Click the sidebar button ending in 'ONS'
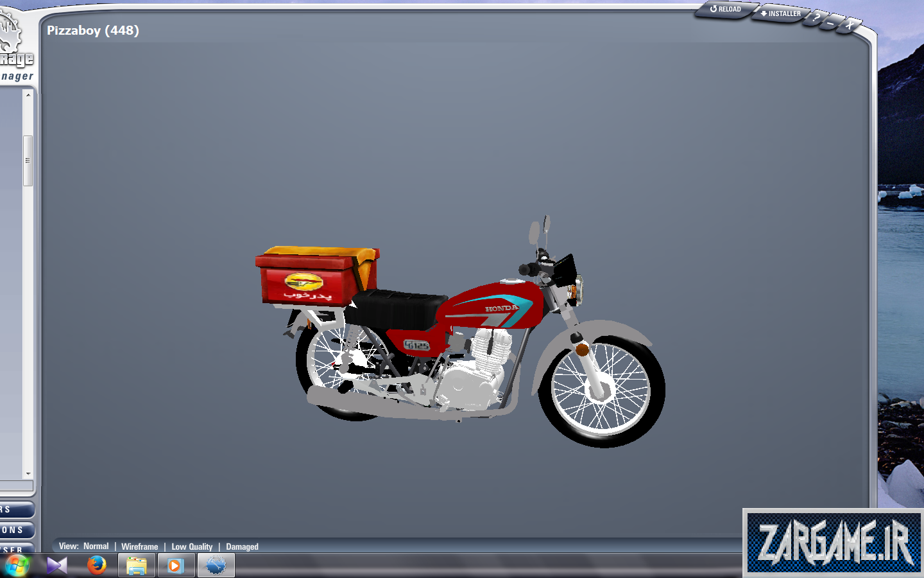This screenshot has width=924, height=578. tap(16, 530)
